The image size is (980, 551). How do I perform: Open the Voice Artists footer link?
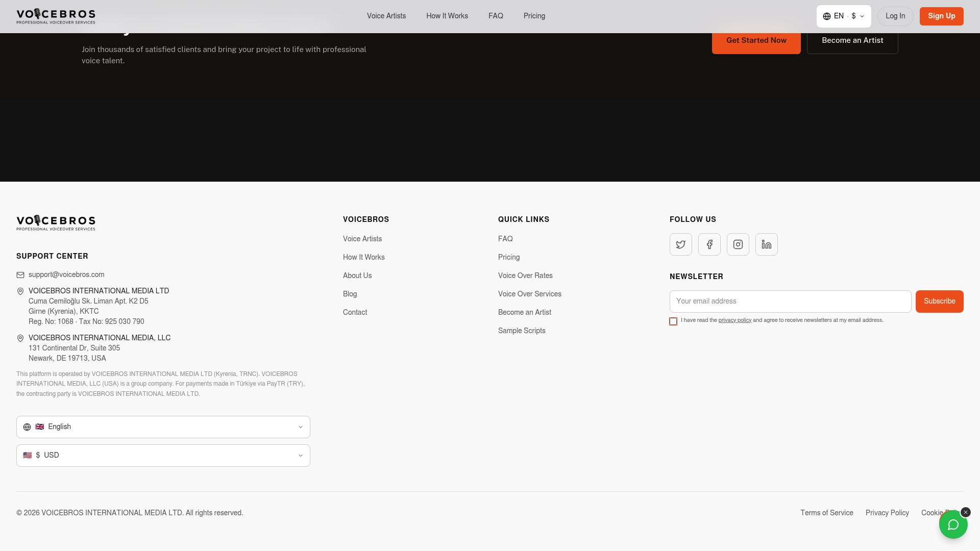coord(362,239)
